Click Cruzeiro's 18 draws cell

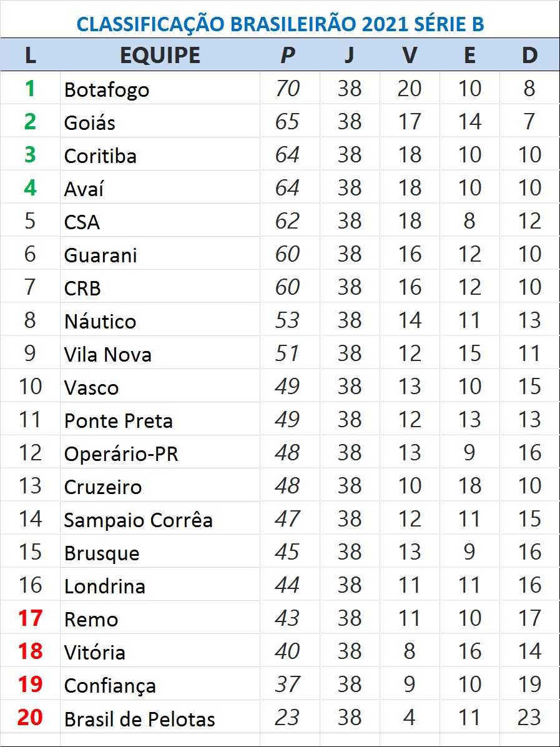(x=469, y=486)
